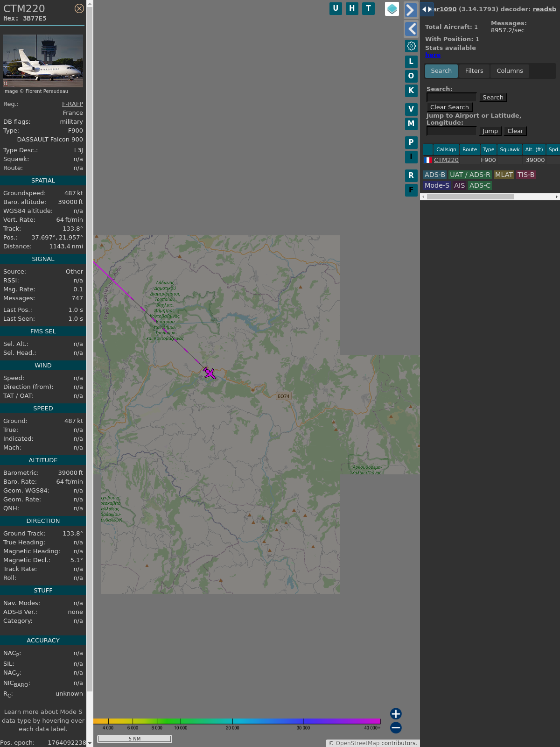Switch to the Columns tab
This screenshot has height=747, width=560.
[x=510, y=71]
